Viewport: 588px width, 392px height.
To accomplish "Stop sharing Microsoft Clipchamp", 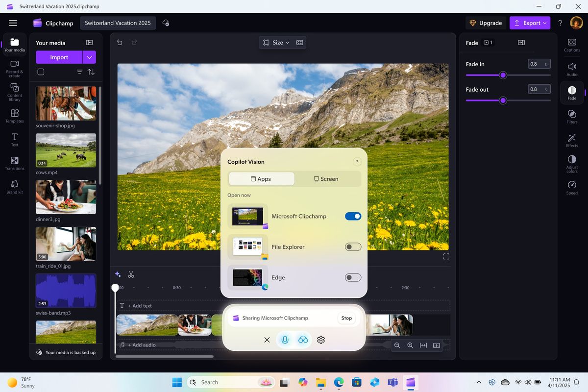I will pyautogui.click(x=346, y=318).
